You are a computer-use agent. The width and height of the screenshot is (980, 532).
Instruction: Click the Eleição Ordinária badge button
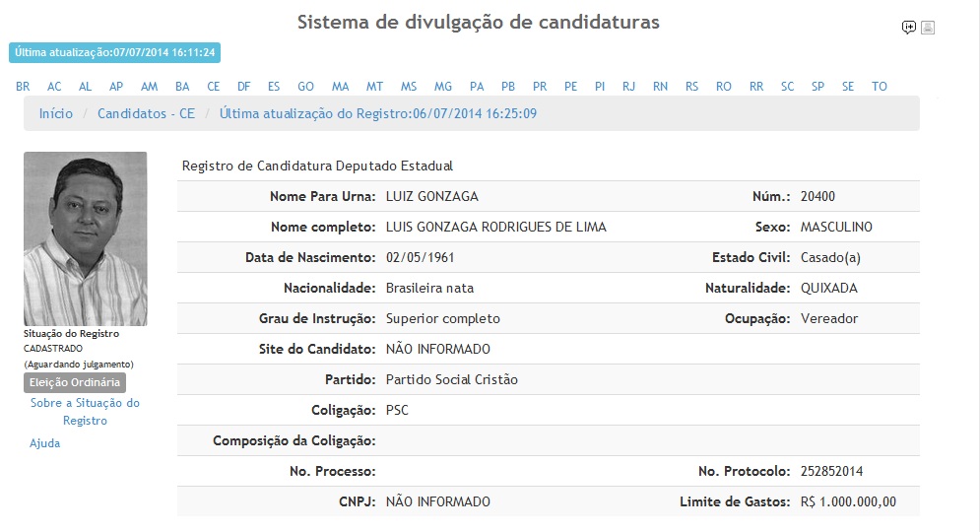click(75, 382)
